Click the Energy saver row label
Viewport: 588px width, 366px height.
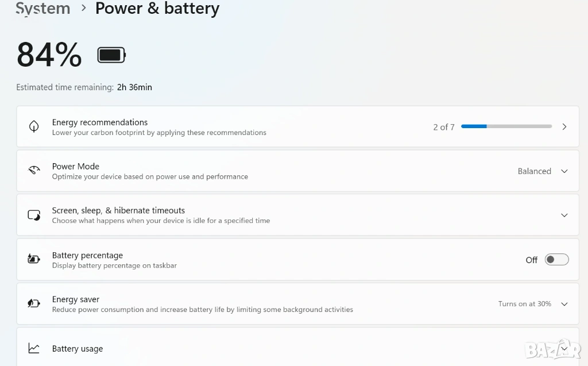coord(76,299)
